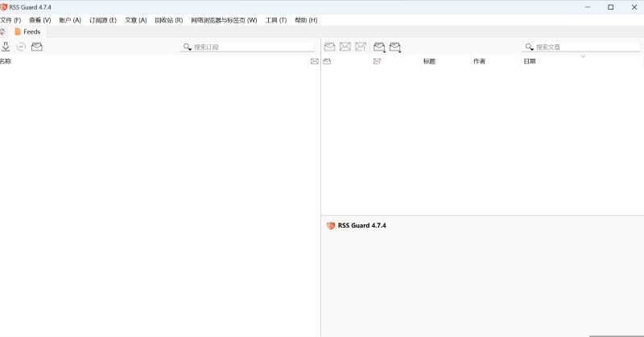Screen dimensions: 644x337
Task: Click the sort direction arrow above 日期
Action: 583,56
